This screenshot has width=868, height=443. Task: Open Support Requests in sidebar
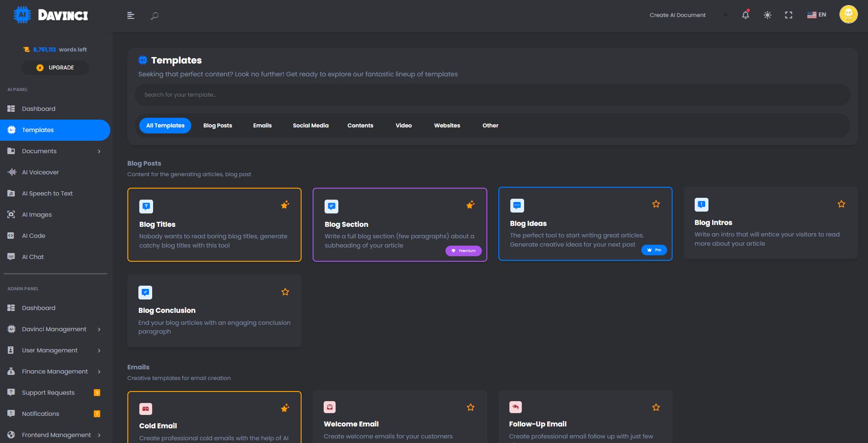(x=55, y=392)
